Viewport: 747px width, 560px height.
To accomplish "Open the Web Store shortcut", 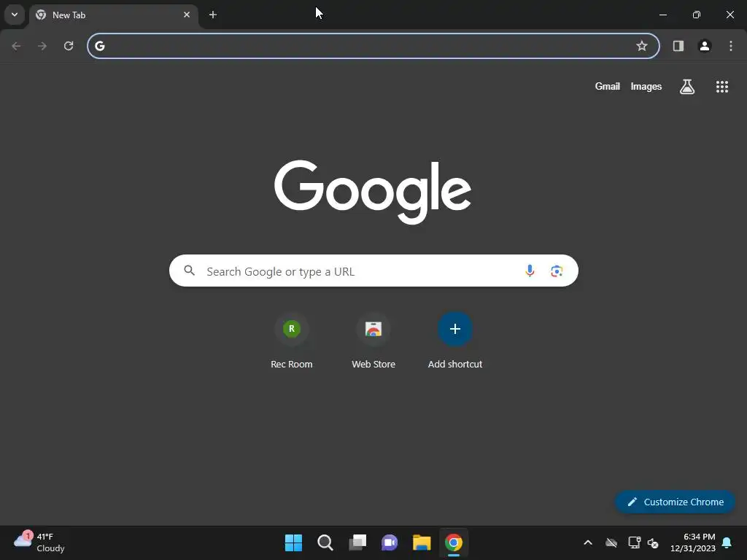I will tap(373, 340).
